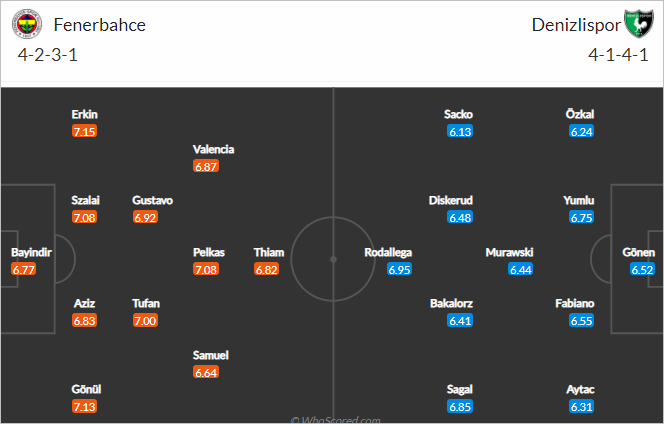Select goalkeeper Gönen's 6.52 rating

[x=642, y=269]
